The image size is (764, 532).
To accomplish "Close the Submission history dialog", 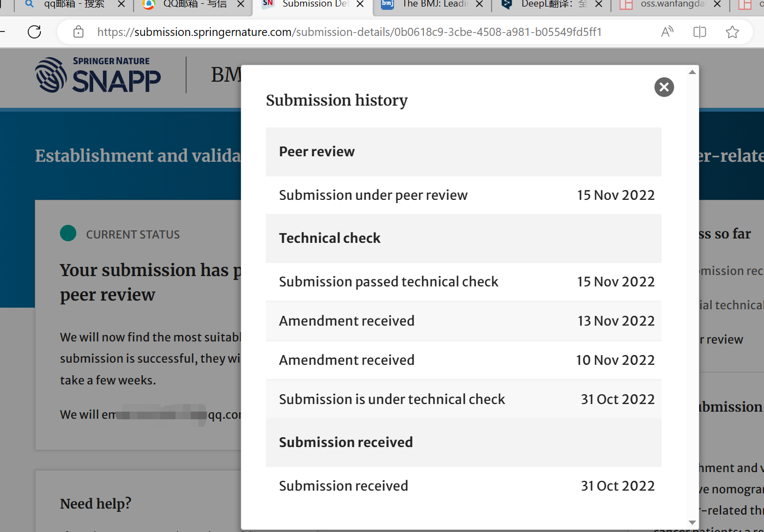I will click(664, 87).
